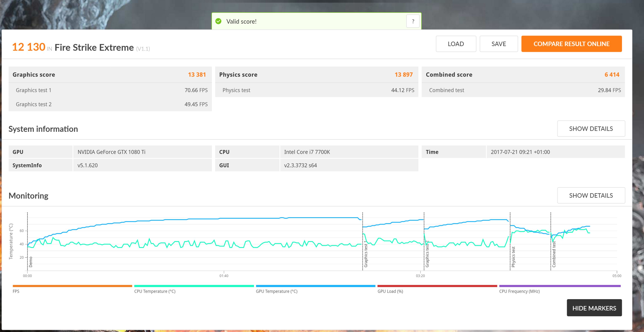Click the HIDE MARKERS button
644x332 pixels.
594,308
